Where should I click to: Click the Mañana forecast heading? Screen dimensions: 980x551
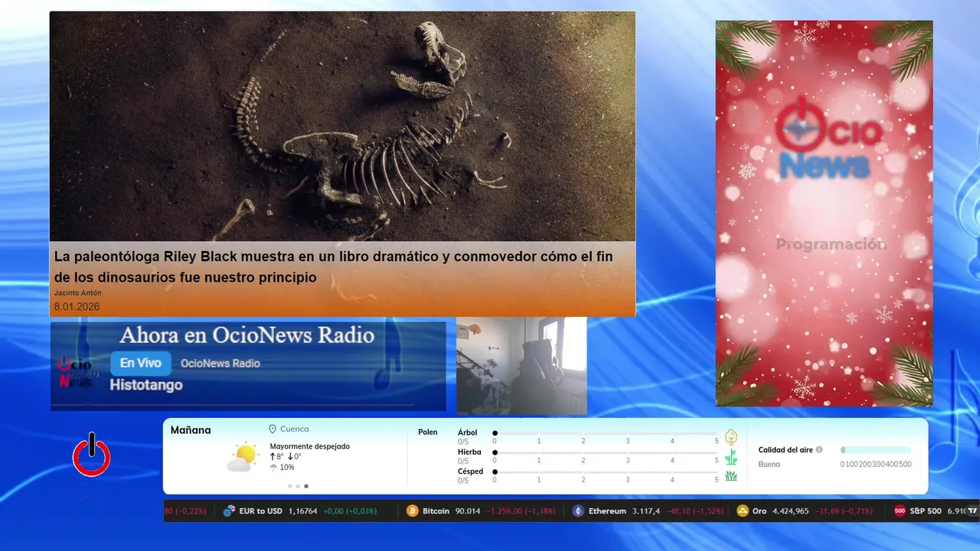click(191, 431)
